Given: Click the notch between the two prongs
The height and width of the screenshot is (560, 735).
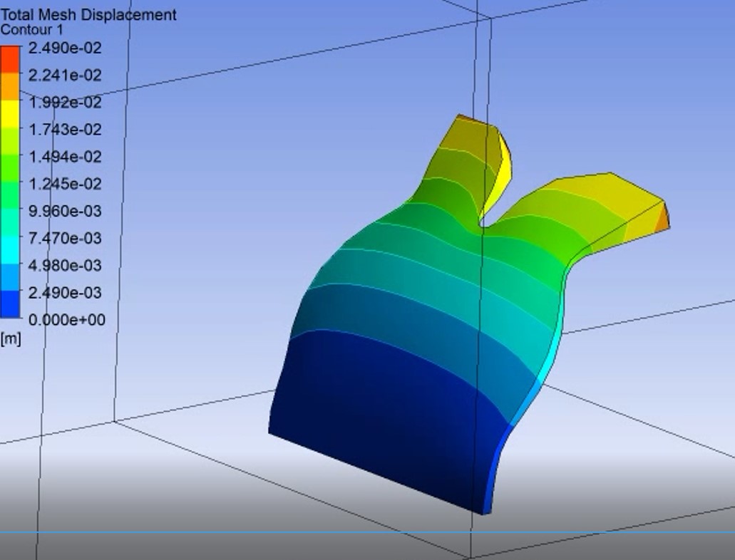Looking at the screenshot, I should pos(483,221).
